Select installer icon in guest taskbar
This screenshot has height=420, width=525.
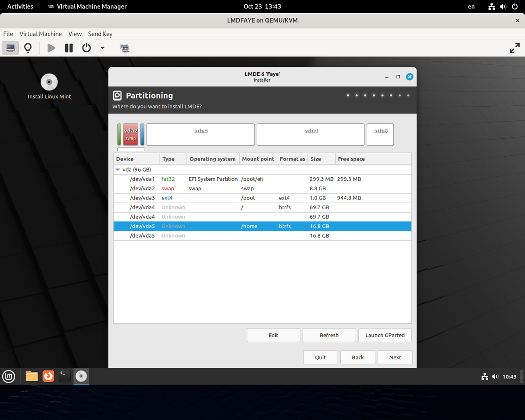pyautogui.click(x=81, y=376)
